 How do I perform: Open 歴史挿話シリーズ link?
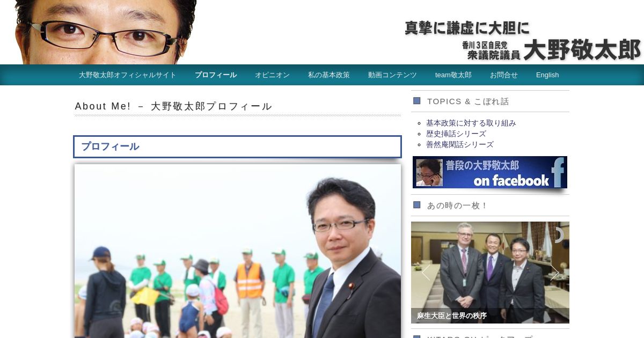point(456,134)
